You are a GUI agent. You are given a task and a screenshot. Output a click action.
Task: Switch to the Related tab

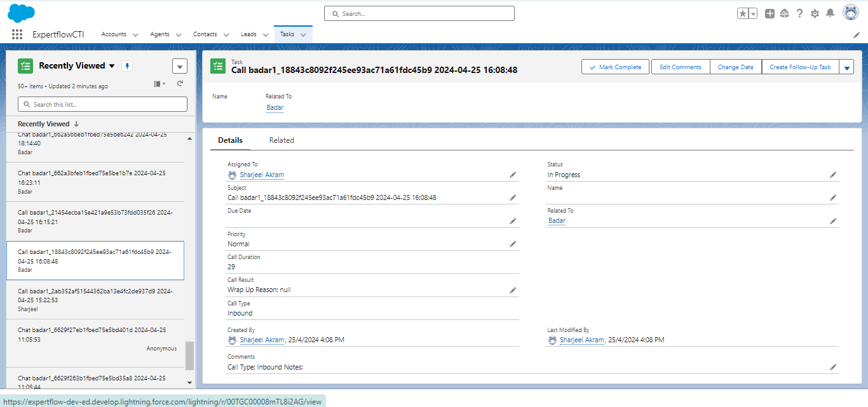281,140
